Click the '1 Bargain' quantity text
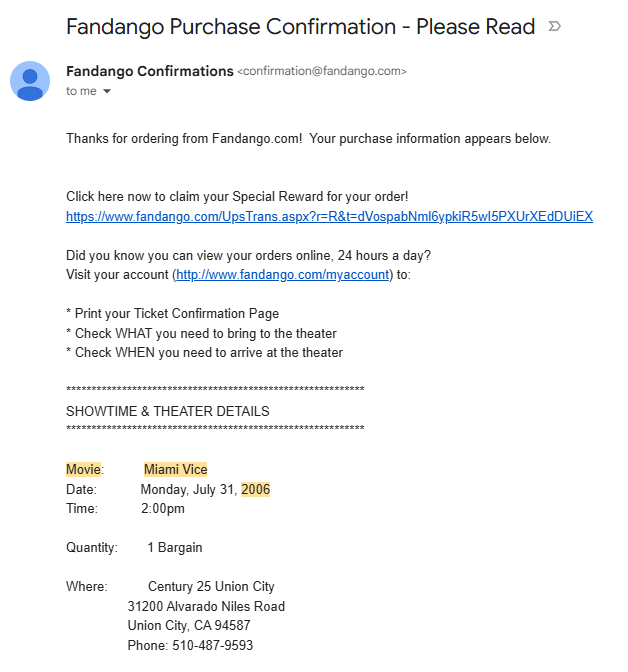This screenshot has width=628, height=672. pyautogui.click(x=175, y=548)
